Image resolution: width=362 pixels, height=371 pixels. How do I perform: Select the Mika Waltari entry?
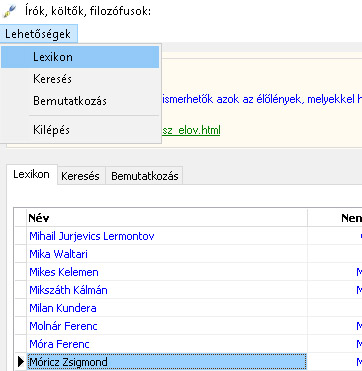pos(167,254)
